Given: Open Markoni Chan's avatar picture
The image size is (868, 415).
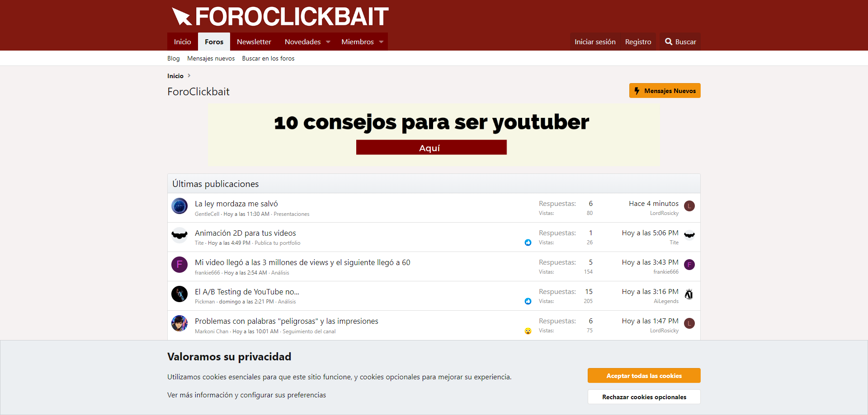Looking at the screenshot, I should 179,323.
